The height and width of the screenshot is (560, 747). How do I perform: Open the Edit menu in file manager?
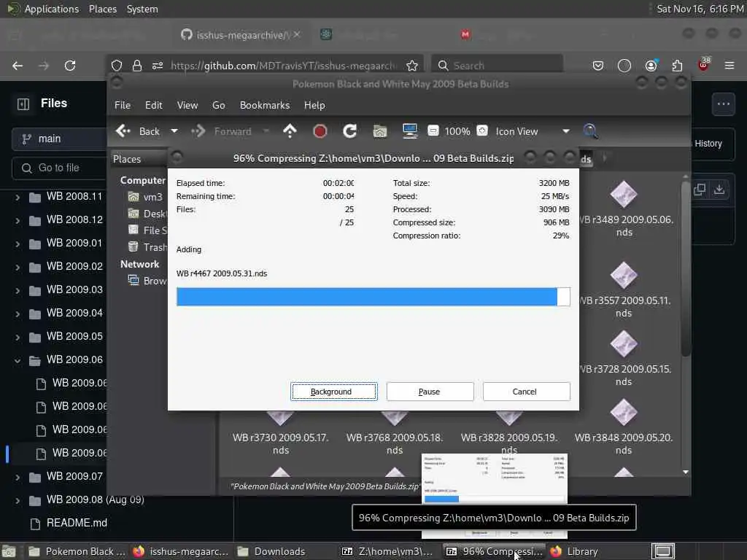click(x=153, y=105)
